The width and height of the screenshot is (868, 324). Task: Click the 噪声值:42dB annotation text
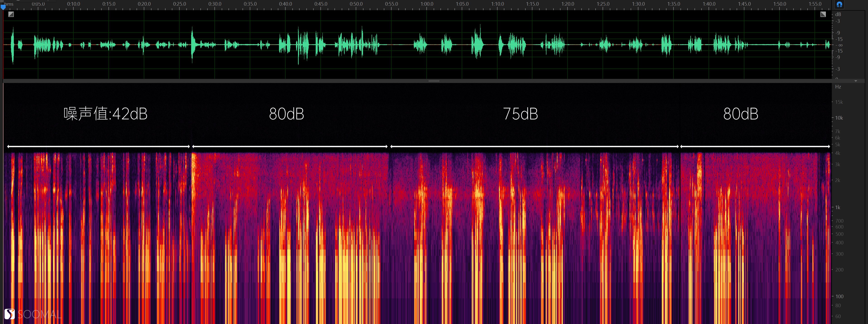pyautogui.click(x=106, y=114)
